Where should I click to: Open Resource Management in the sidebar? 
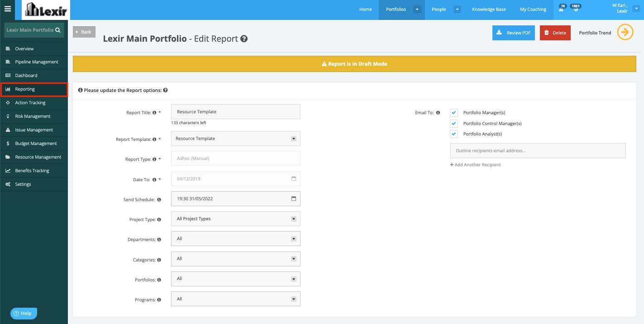coord(34,157)
